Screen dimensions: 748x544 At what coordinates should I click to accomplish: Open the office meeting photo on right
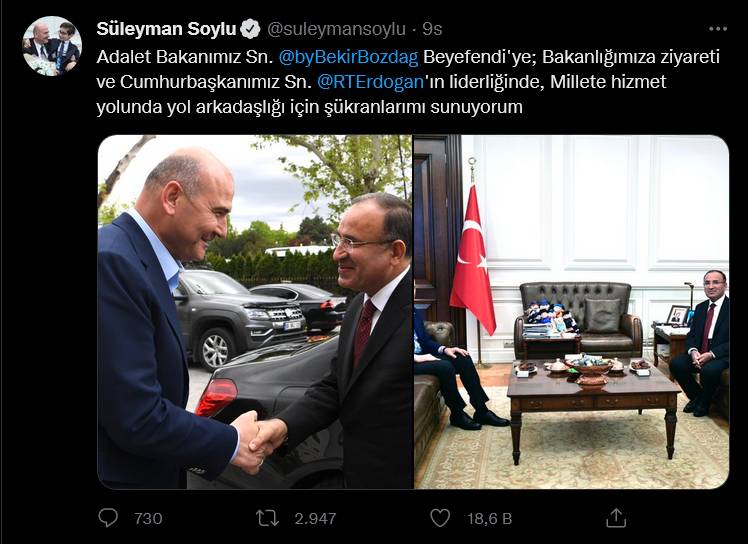click(571, 312)
